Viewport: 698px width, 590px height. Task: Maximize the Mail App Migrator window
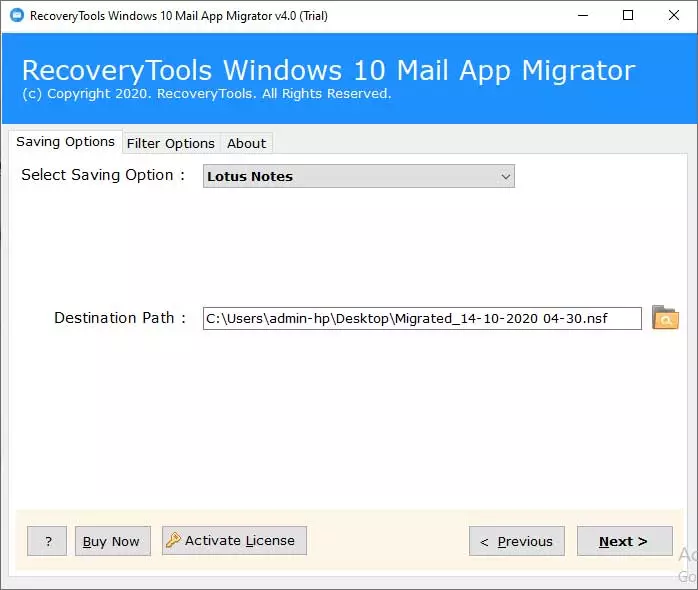(x=627, y=15)
